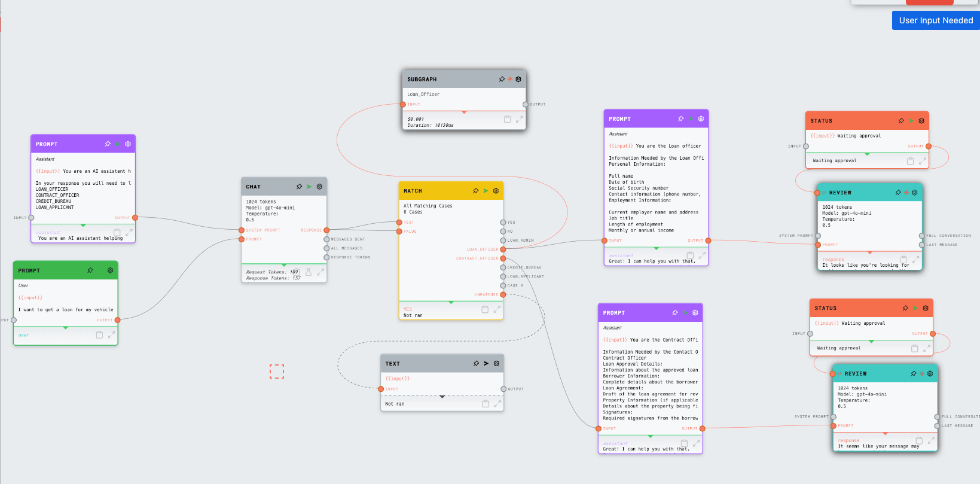Select the bottom Review node header
Image resolution: width=980 pixels, height=484 pixels.
click(x=873, y=373)
